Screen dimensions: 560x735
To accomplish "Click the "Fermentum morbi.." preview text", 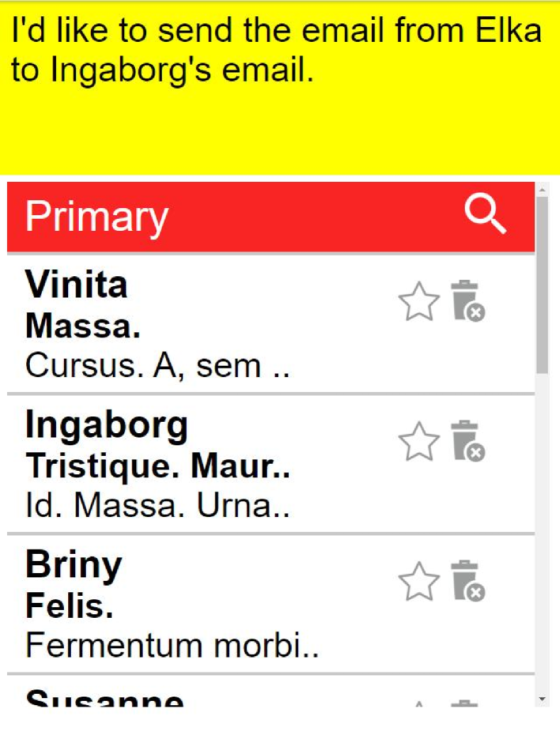I will [x=172, y=646].
